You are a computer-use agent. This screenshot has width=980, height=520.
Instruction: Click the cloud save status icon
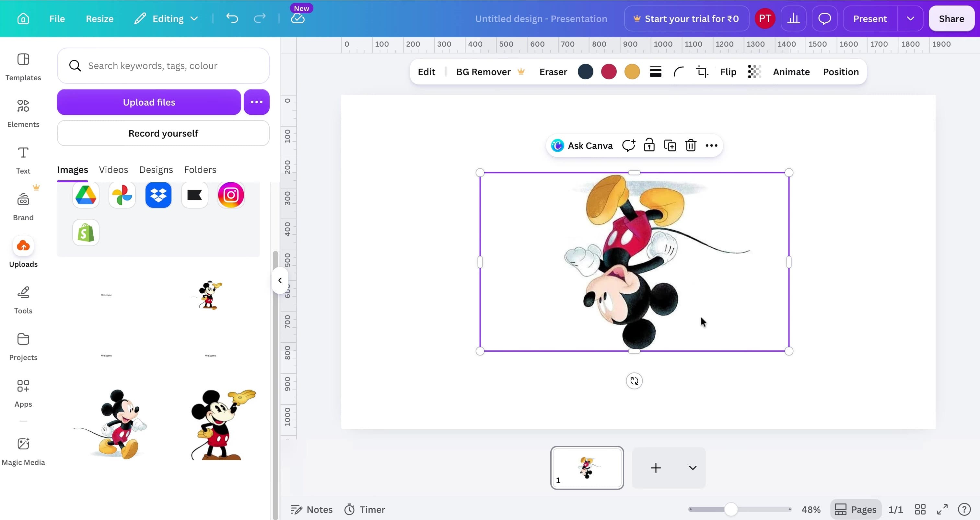click(x=298, y=19)
